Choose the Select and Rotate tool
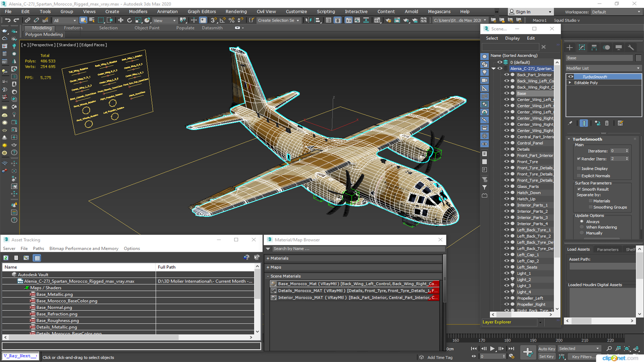The height and width of the screenshot is (362, 644). point(129,20)
